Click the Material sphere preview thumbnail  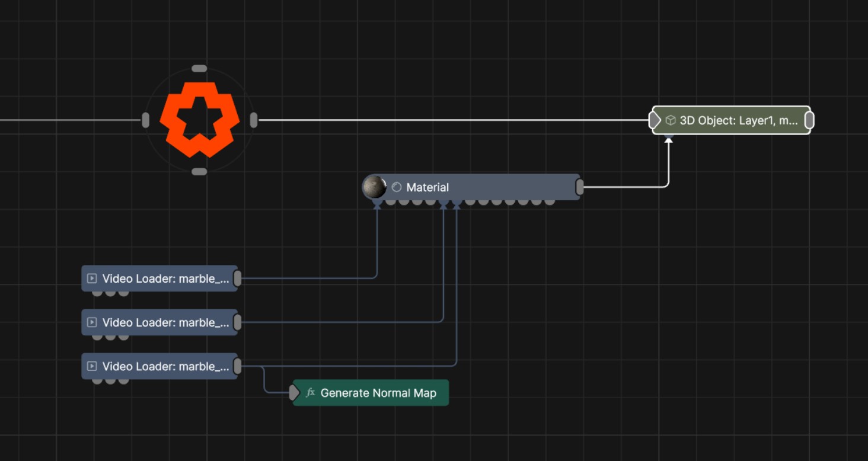tap(374, 187)
